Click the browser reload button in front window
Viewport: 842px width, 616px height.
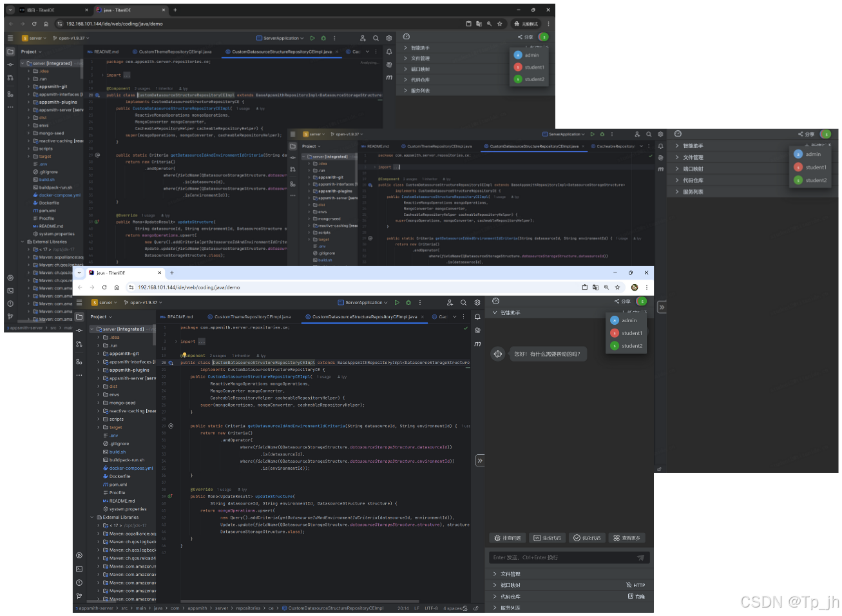(104, 287)
